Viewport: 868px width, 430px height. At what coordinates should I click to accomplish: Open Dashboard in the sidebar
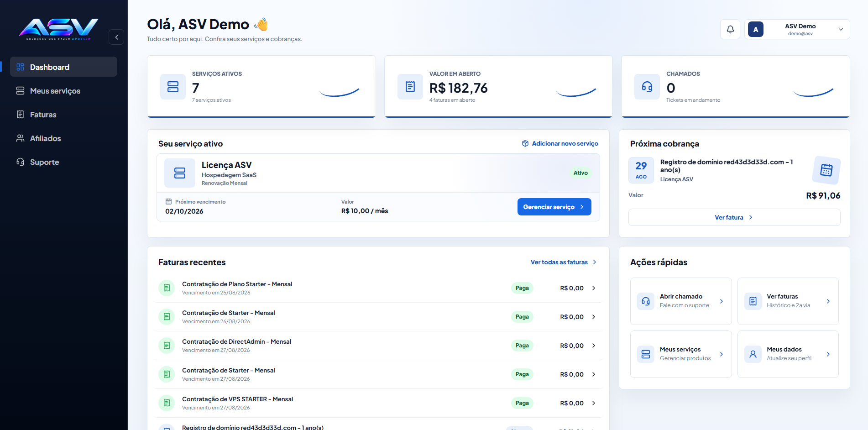(x=63, y=67)
